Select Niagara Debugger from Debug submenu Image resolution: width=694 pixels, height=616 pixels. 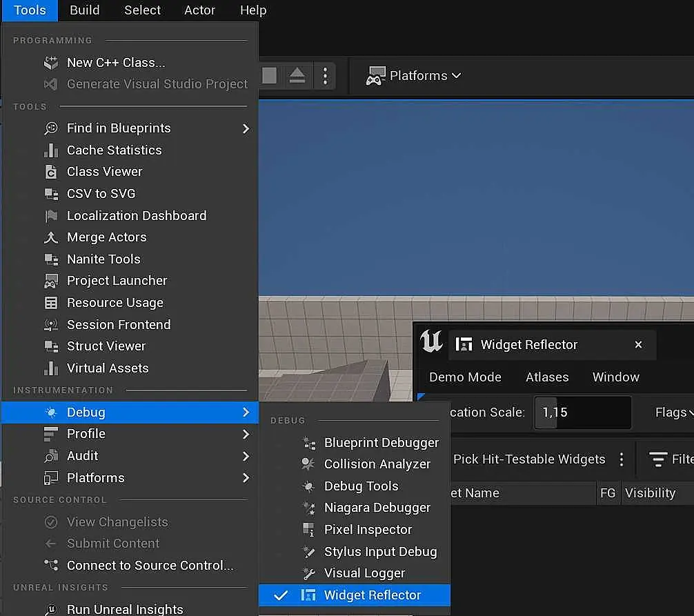point(377,508)
